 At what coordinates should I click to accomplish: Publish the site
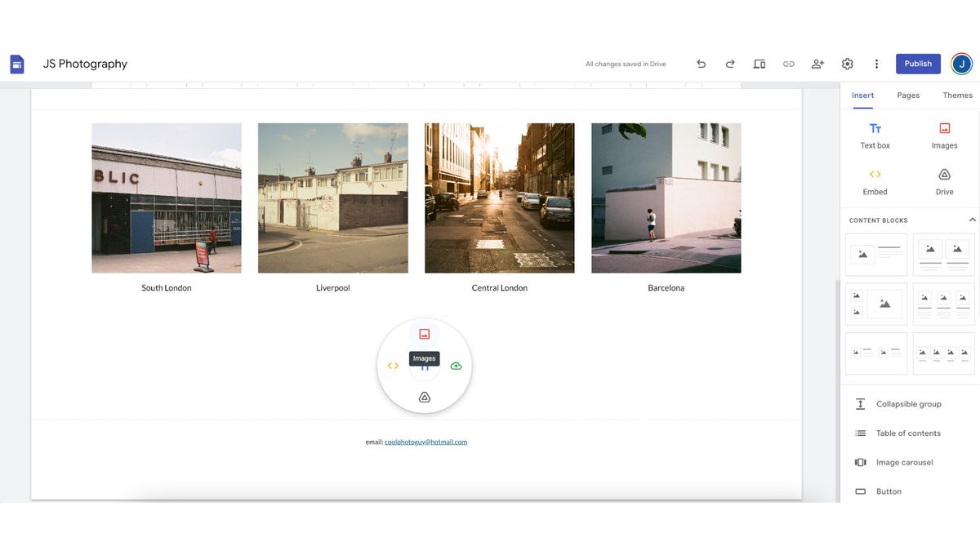point(918,63)
